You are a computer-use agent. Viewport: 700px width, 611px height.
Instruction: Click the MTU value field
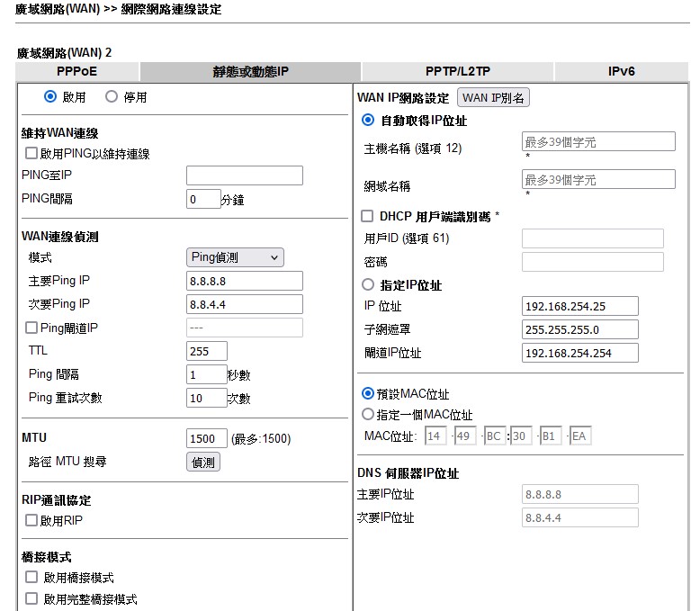click(206, 438)
